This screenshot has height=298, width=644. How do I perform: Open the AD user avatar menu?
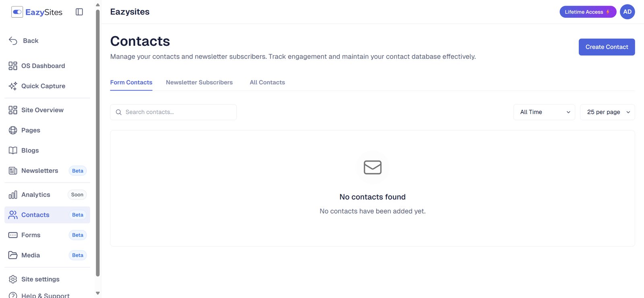tap(627, 12)
